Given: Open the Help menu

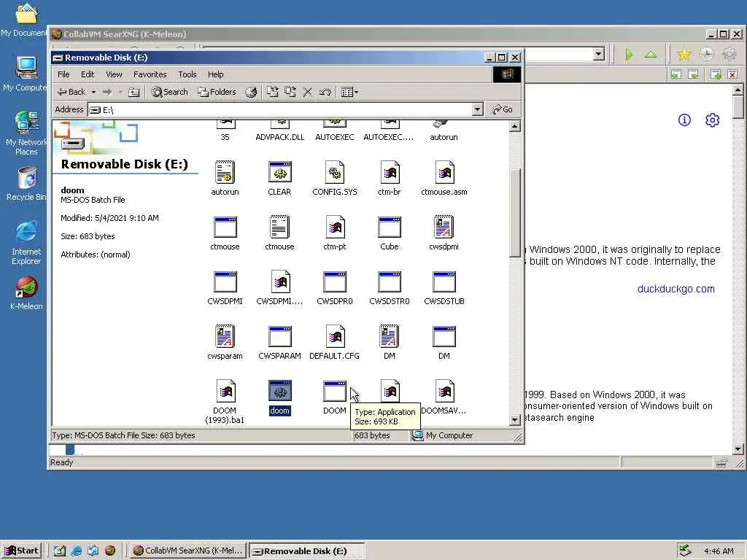Looking at the screenshot, I should [215, 74].
